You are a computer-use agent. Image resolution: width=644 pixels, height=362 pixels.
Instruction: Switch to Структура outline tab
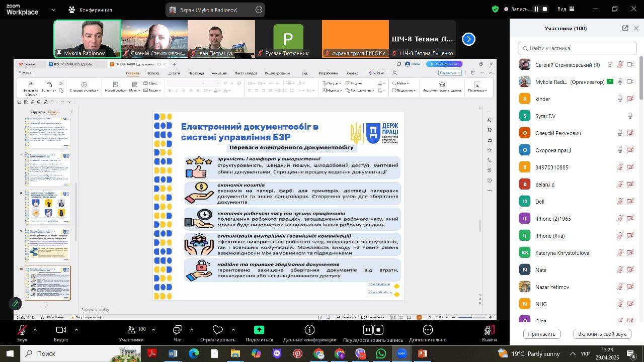(38, 112)
